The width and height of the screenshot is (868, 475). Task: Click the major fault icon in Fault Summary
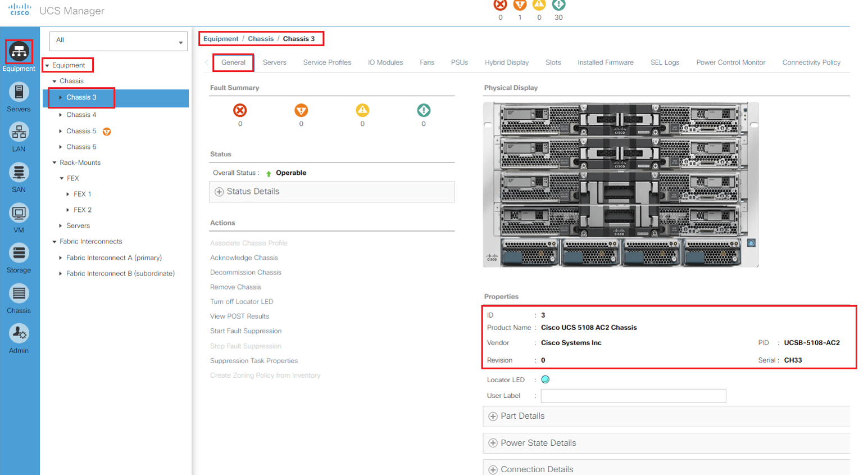point(301,110)
